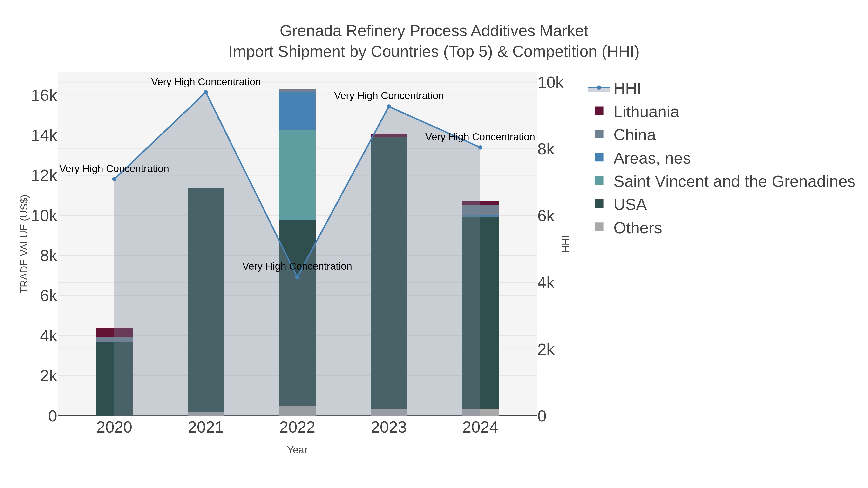Image resolution: width=868 pixels, height=488 pixels.
Task: Click the 2020 HHI data point
Action: click(114, 179)
